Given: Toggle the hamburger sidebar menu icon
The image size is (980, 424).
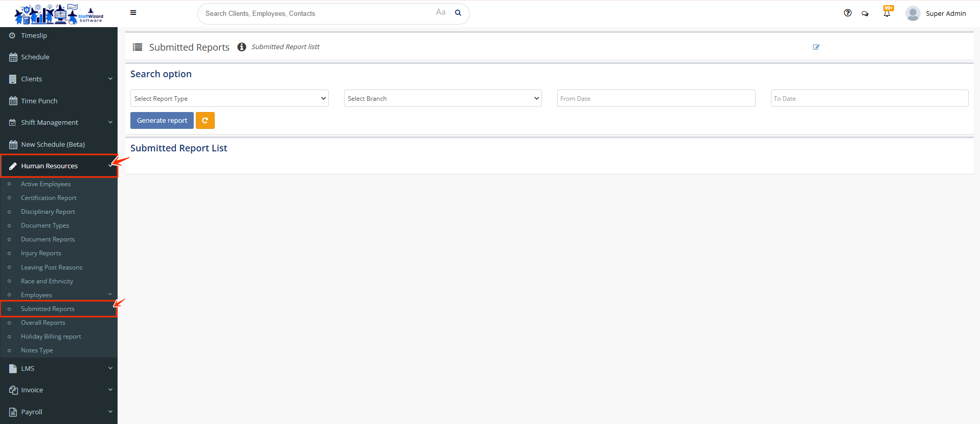Looking at the screenshot, I should (x=133, y=13).
